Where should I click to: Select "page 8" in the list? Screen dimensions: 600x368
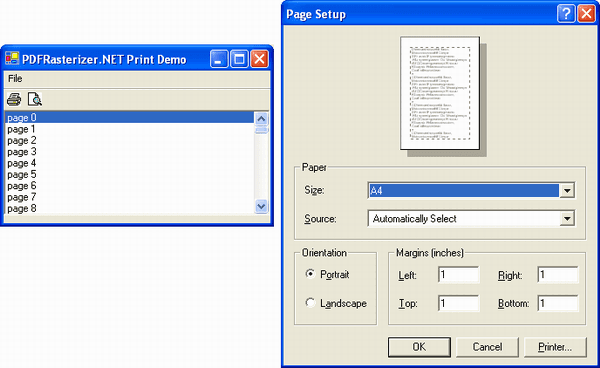pyautogui.click(x=129, y=208)
